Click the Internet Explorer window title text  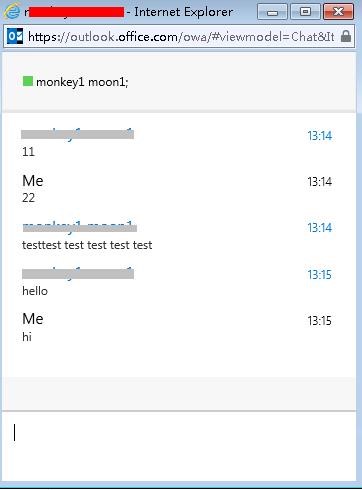click(183, 12)
